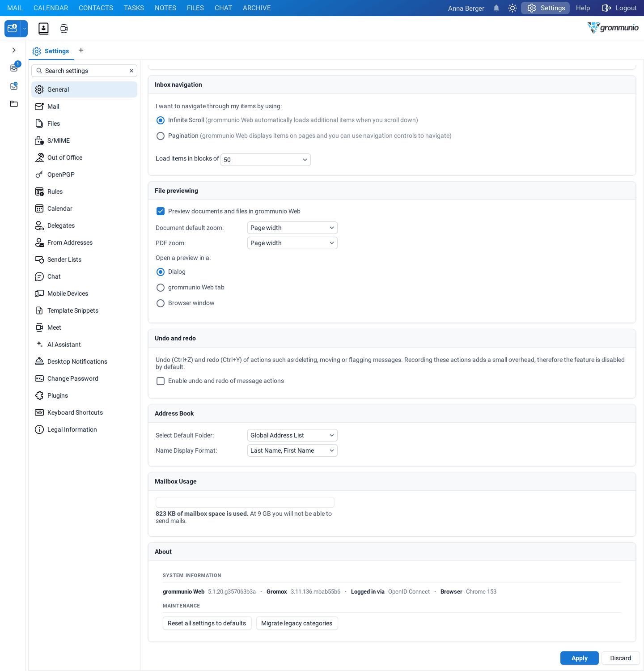Select Browser window preview option
The height and width of the screenshot is (671, 644).
coord(161,303)
